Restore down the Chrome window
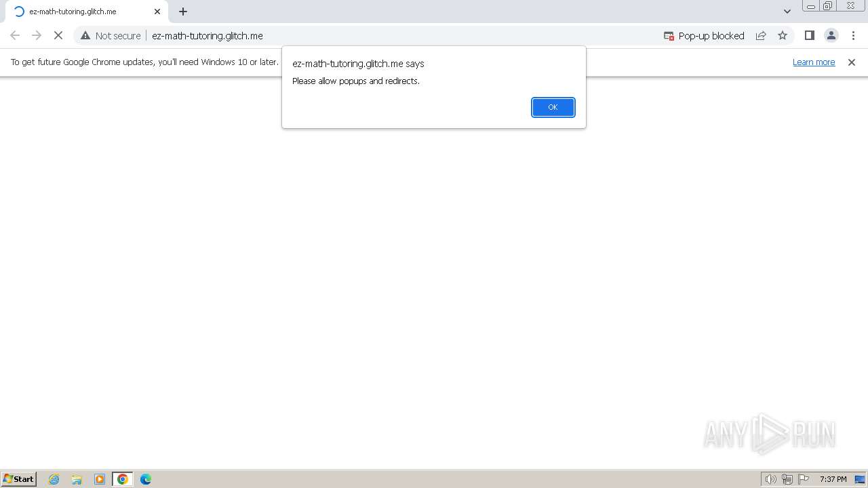The width and height of the screenshot is (868, 488). [828, 6]
